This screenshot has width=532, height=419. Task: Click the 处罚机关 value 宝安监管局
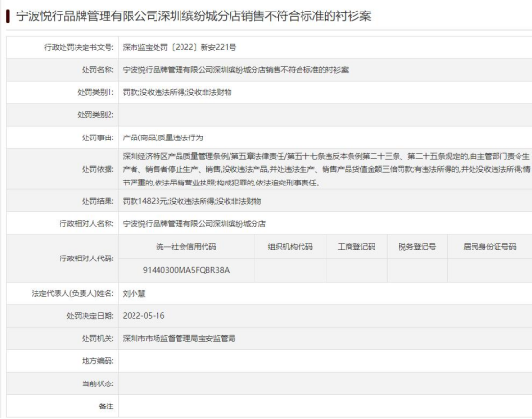point(179,338)
